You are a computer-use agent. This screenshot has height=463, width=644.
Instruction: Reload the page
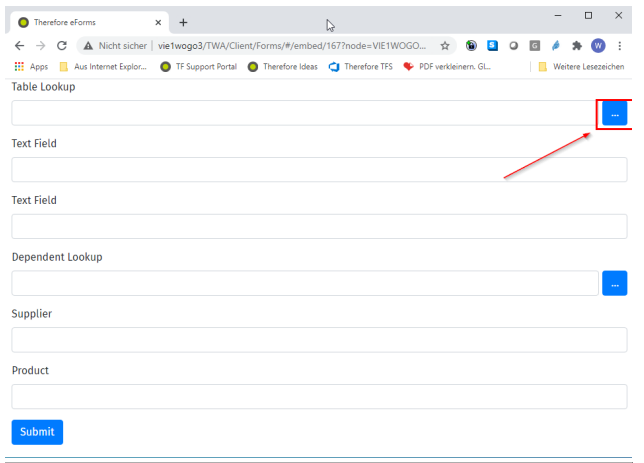pyautogui.click(x=62, y=46)
